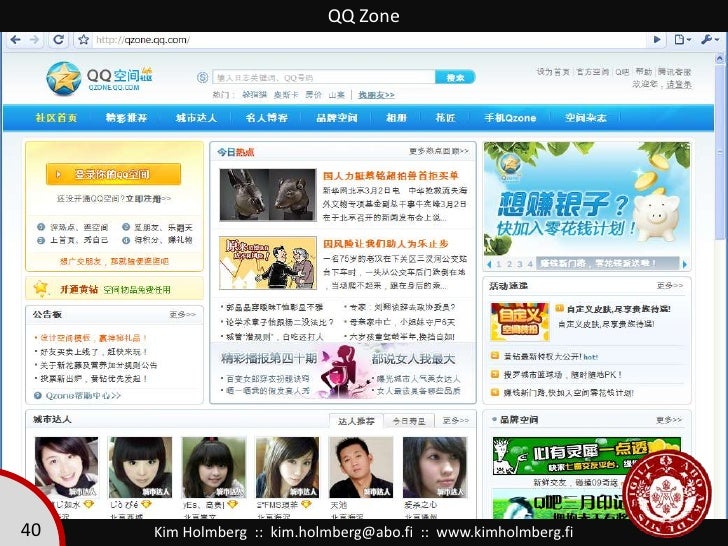This screenshot has height=546, width=728.
Task: Jump to banner slide 4
Action: click(530, 264)
